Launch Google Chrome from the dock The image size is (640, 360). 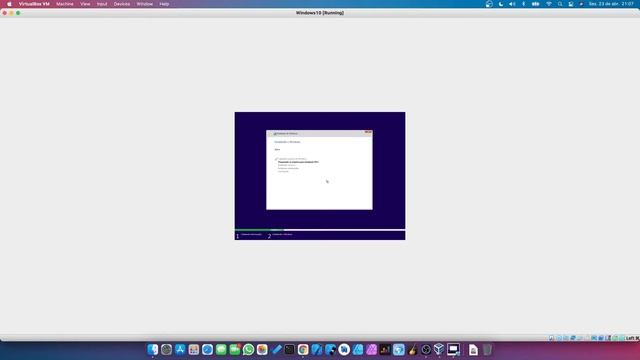303,349
